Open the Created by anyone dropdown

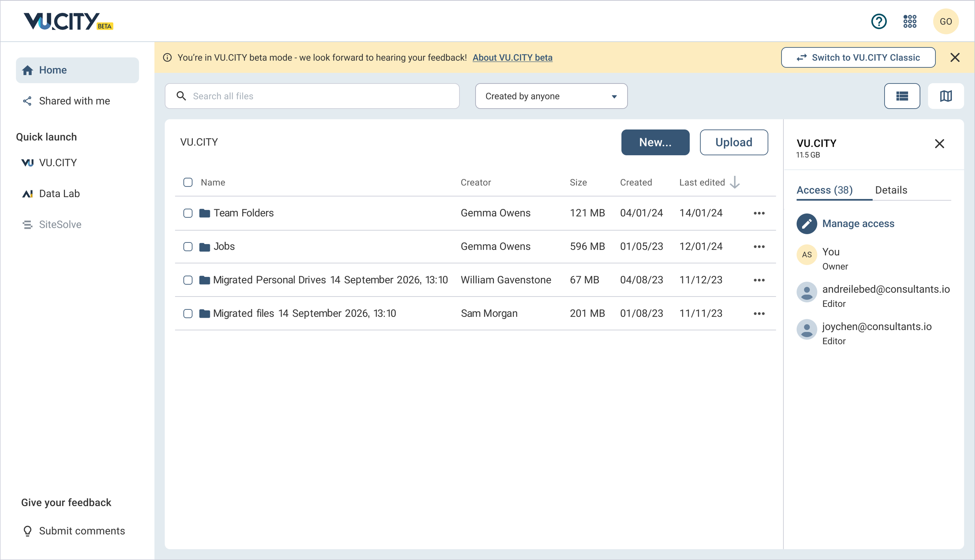(551, 96)
